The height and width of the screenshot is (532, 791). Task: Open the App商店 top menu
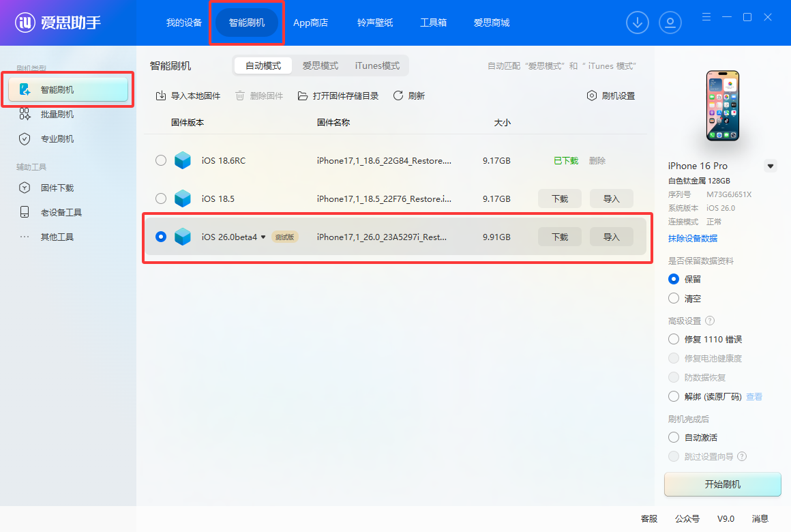pyautogui.click(x=310, y=23)
